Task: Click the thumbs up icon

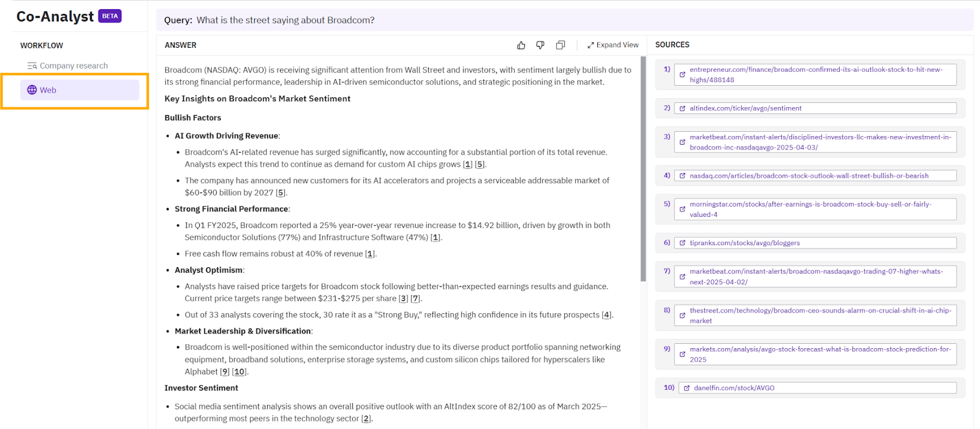Action: click(x=521, y=45)
